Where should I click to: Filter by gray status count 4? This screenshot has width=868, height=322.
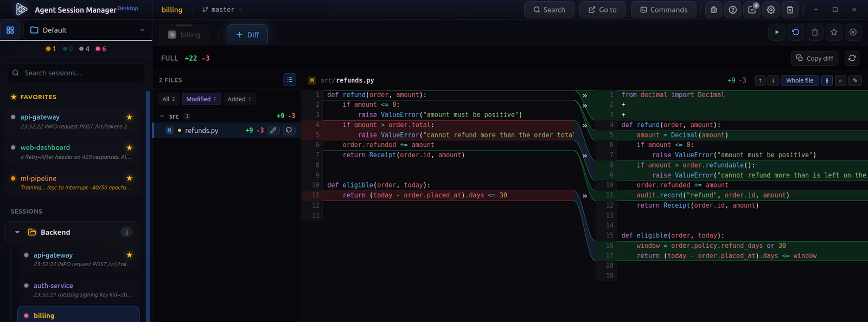point(84,49)
